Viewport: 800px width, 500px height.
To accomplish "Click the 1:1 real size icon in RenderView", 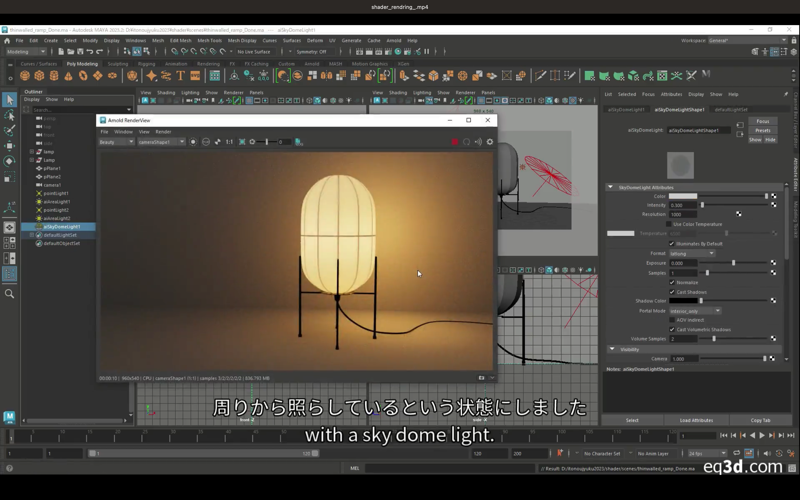I will pos(229,142).
